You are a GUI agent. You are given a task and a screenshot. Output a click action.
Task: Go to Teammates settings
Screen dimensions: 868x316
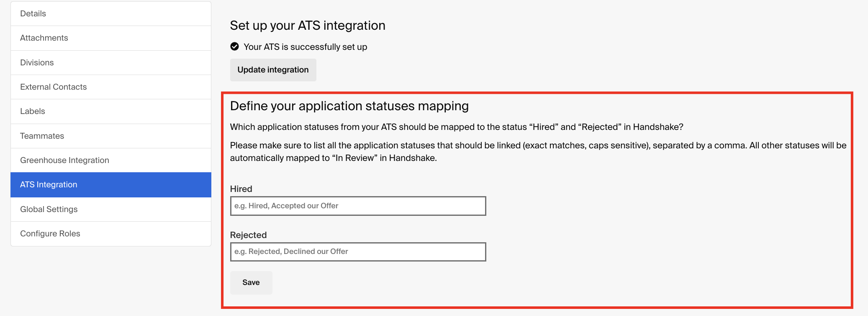pyautogui.click(x=111, y=136)
